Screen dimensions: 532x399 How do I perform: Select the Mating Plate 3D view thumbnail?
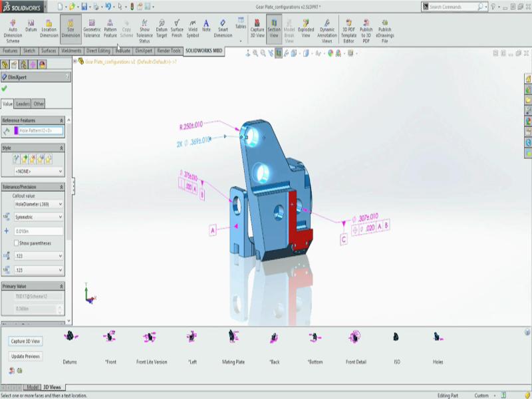coord(233,338)
